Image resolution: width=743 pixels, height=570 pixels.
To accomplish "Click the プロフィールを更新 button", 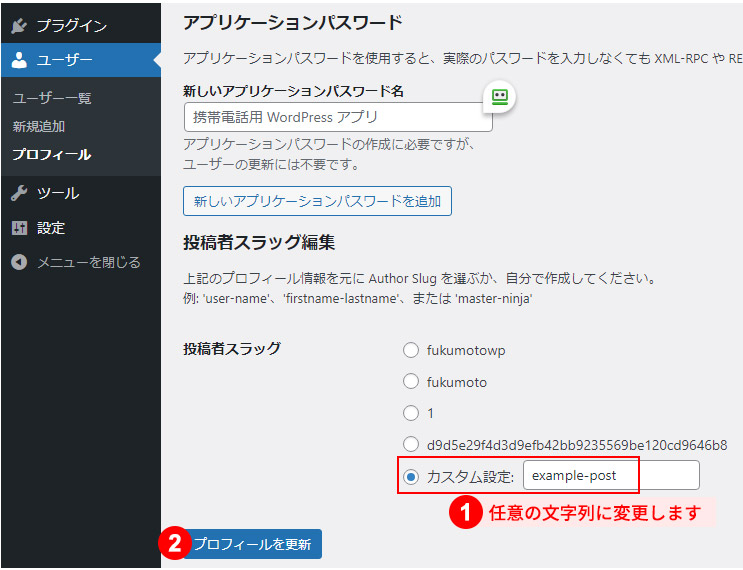I will (x=253, y=544).
